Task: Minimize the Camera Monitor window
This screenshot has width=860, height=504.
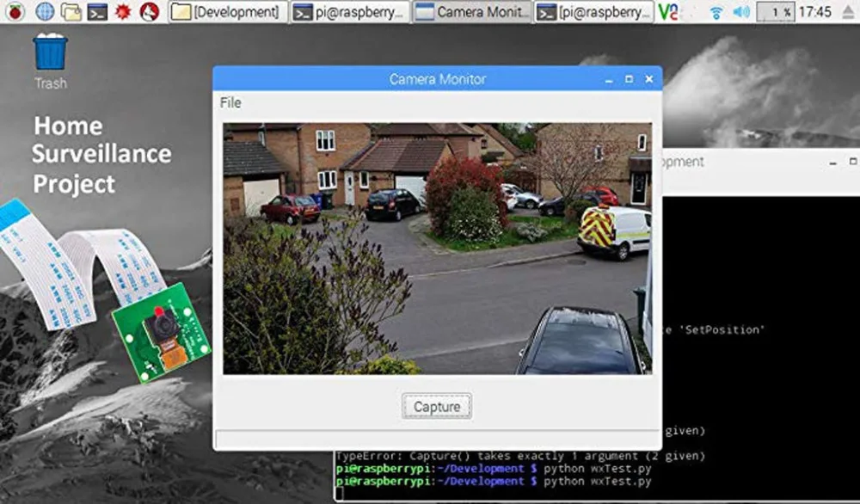Action: pos(610,79)
